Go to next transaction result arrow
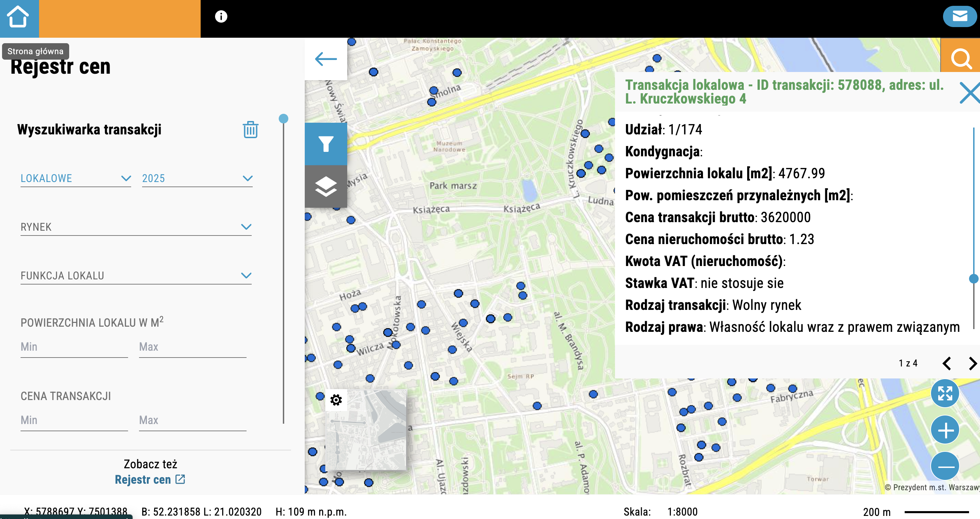The image size is (980, 519). pyautogui.click(x=972, y=363)
